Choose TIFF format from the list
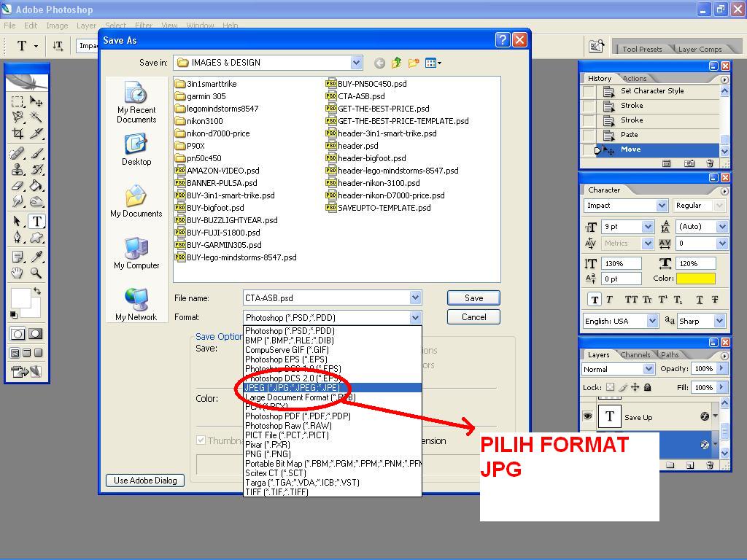This screenshot has width=747, height=560. coord(333,492)
